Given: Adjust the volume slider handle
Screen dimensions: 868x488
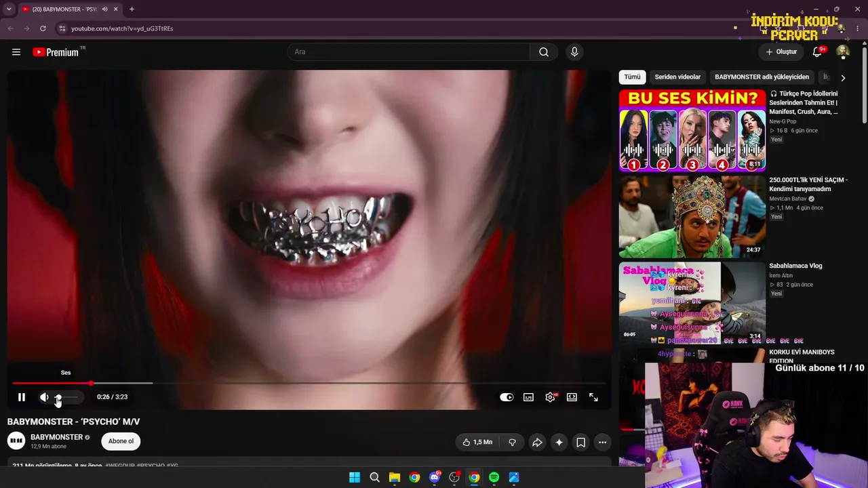Looking at the screenshot, I should click(58, 397).
